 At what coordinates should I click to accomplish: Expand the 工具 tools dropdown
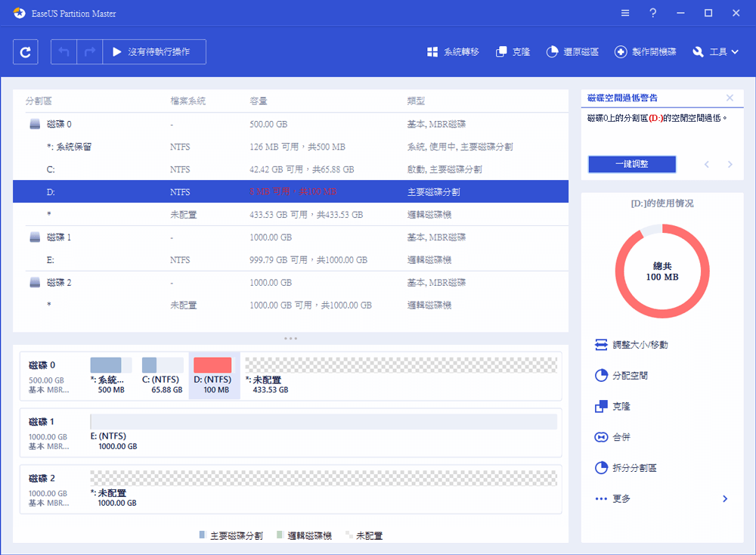[715, 51]
